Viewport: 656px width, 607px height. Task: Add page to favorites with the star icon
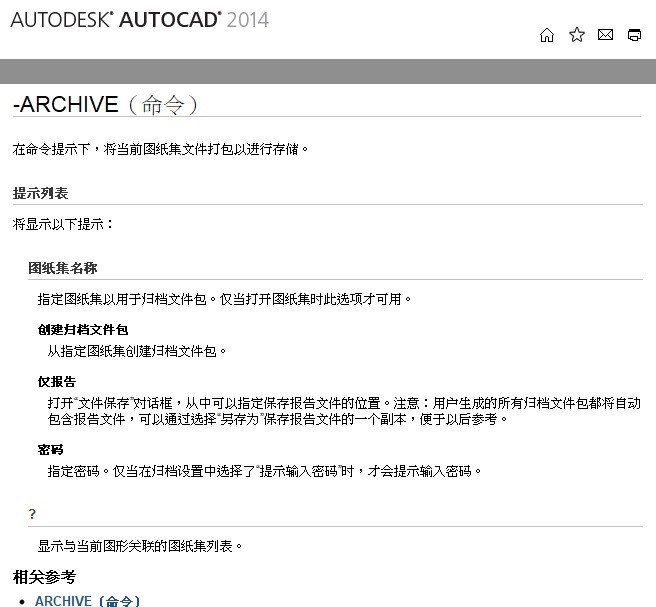click(x=577, y=35)
